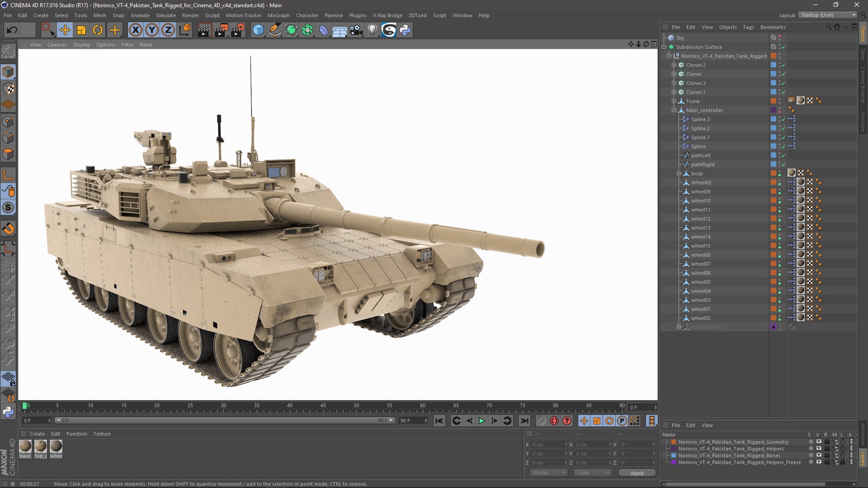This screenshot has height=488, width=868.
Task: Select the Move tool in top toolbar
Action: point(65,30)
